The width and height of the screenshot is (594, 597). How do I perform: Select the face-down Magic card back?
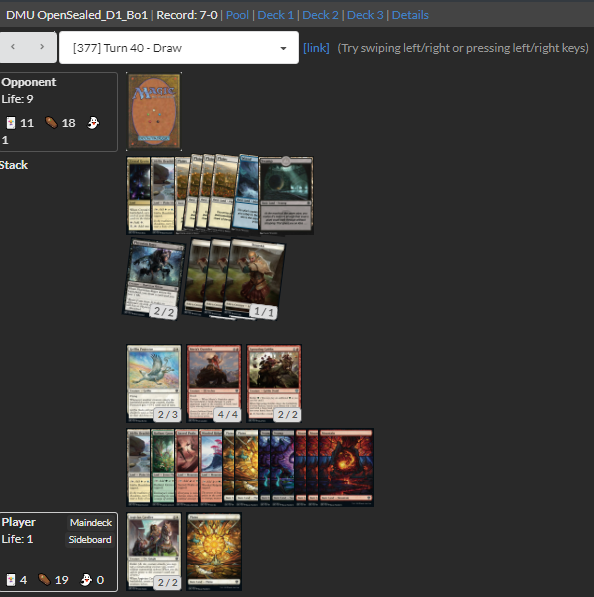[x=154, y=111]
